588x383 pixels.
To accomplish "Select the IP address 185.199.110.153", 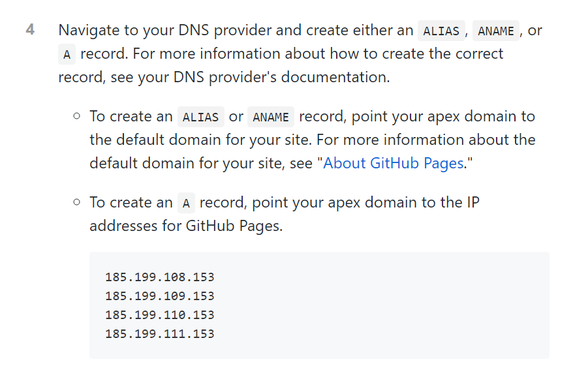I will click(159, 315).
